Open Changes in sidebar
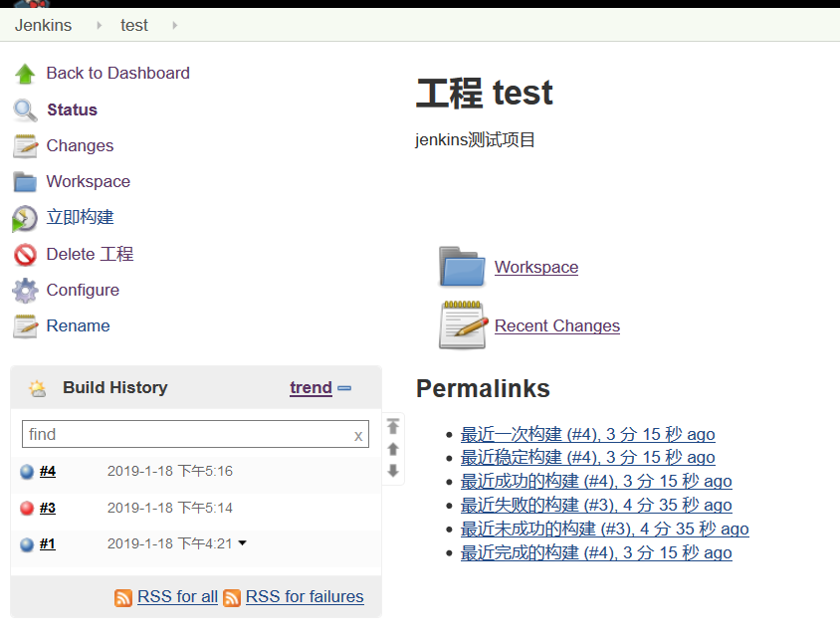The height and width of the screenshot is (639, 840). pos(80,145)
